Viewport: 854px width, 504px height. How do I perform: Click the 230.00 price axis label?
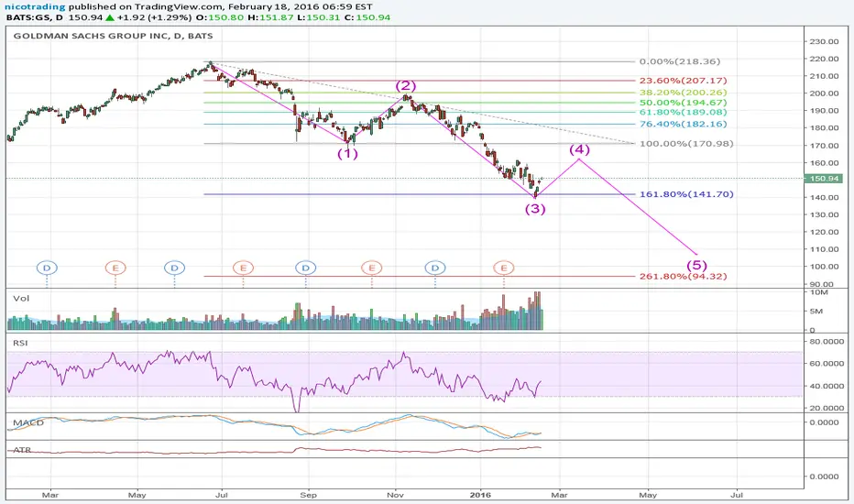[824, 41]
